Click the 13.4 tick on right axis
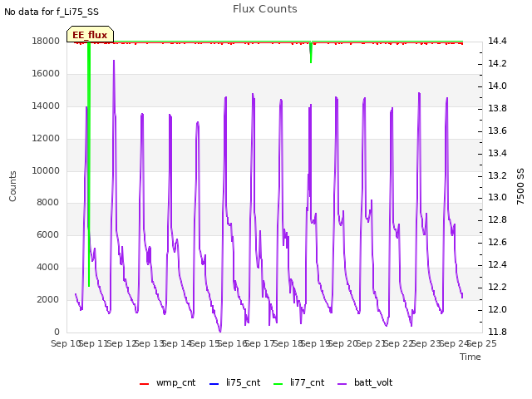 pos(497,153)
